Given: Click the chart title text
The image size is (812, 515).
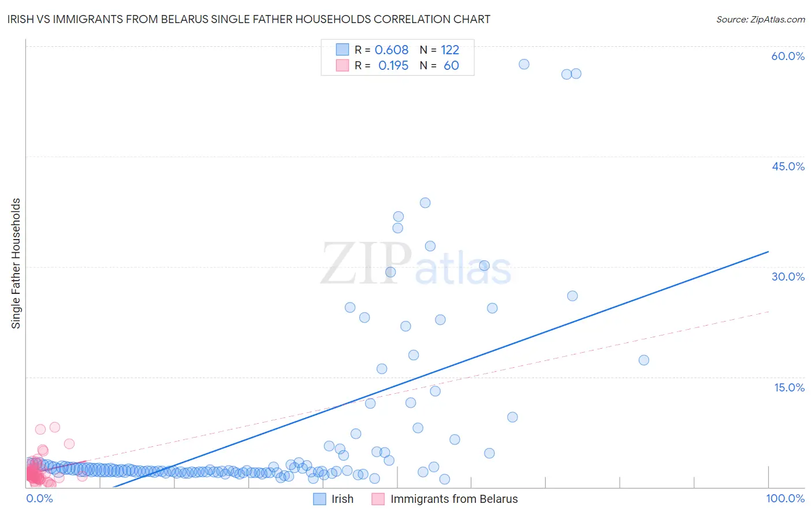Looking at the screenshot, I should click(249, 19).
